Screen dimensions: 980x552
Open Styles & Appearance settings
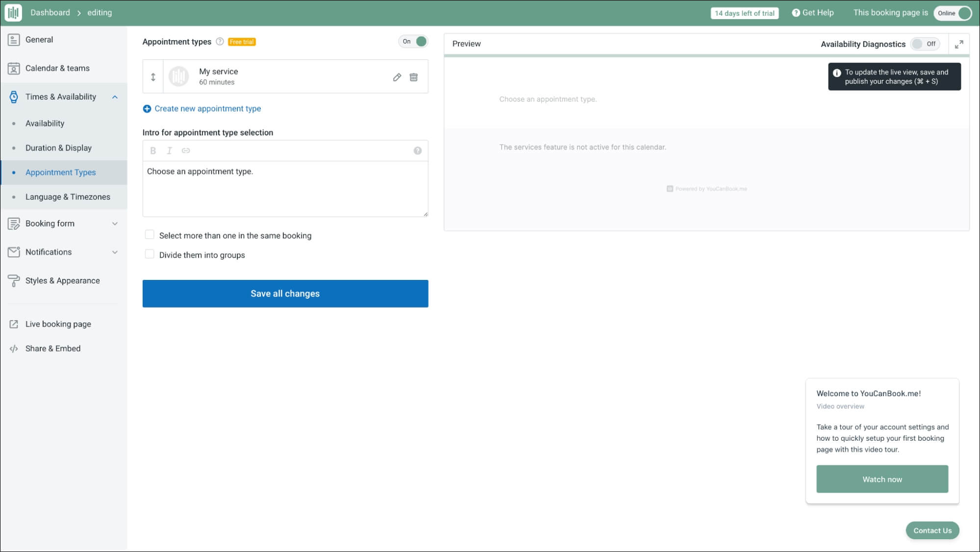click(x=62, y=280)
